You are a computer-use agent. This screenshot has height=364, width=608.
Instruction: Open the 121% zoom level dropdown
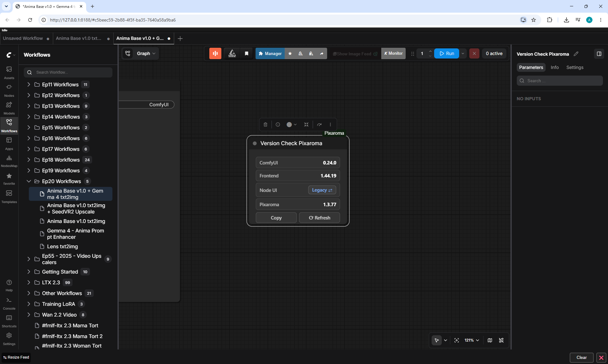(x=472, y=340)
